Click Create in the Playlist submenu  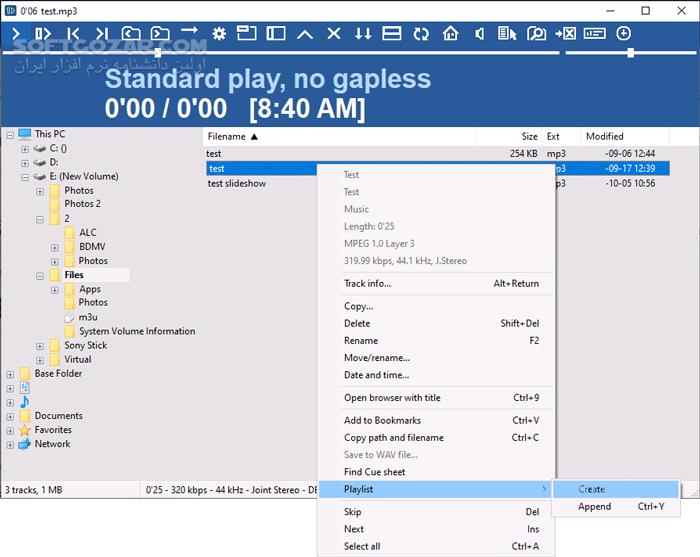pos(591,489)
